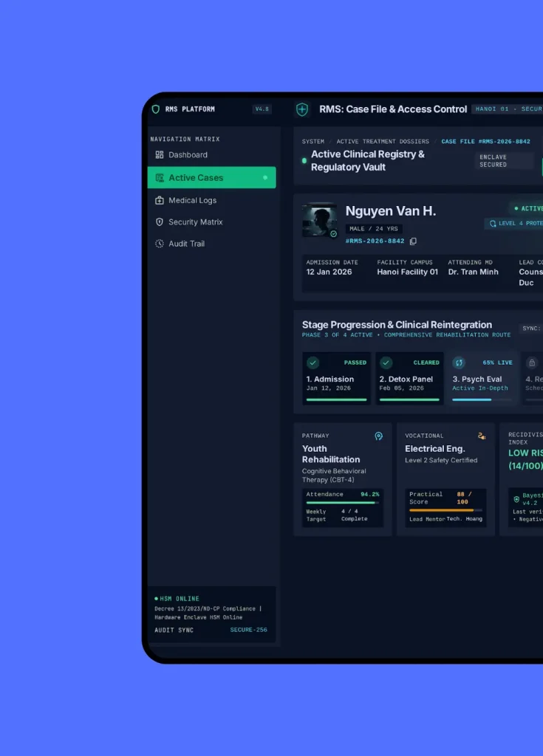This screenshot has width=543, height=756.
Task: Click the Stage Progression section heading
Action: [397, 325]
